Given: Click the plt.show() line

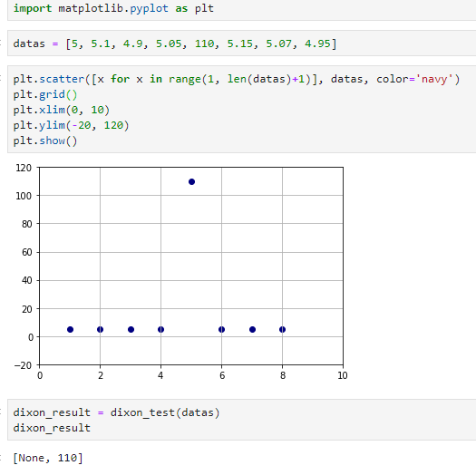Looking at the screenshot, I should click(x=45, y=141).
